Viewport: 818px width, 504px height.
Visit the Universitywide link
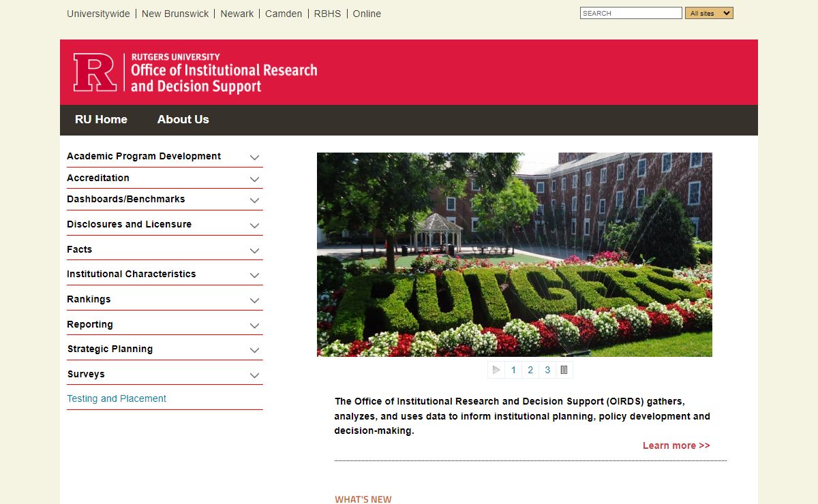click(98, 14)
